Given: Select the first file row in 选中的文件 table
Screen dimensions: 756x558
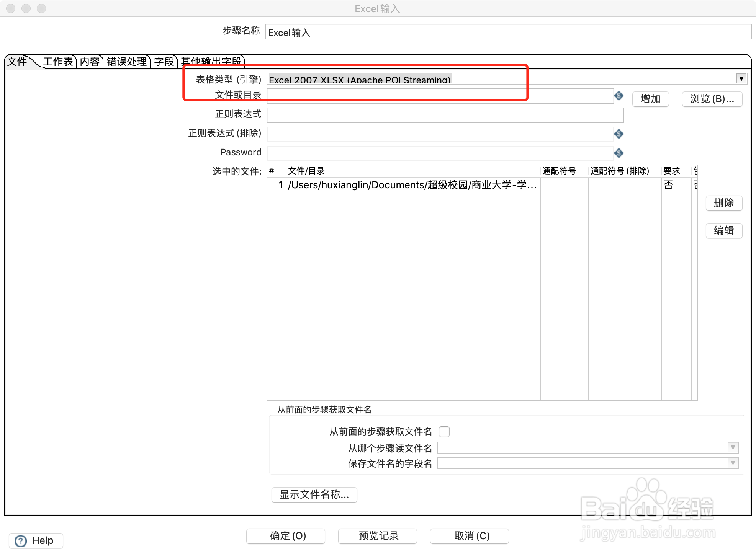Looking at the screenshot, I should pyautogui.click(x=412, y=185).
